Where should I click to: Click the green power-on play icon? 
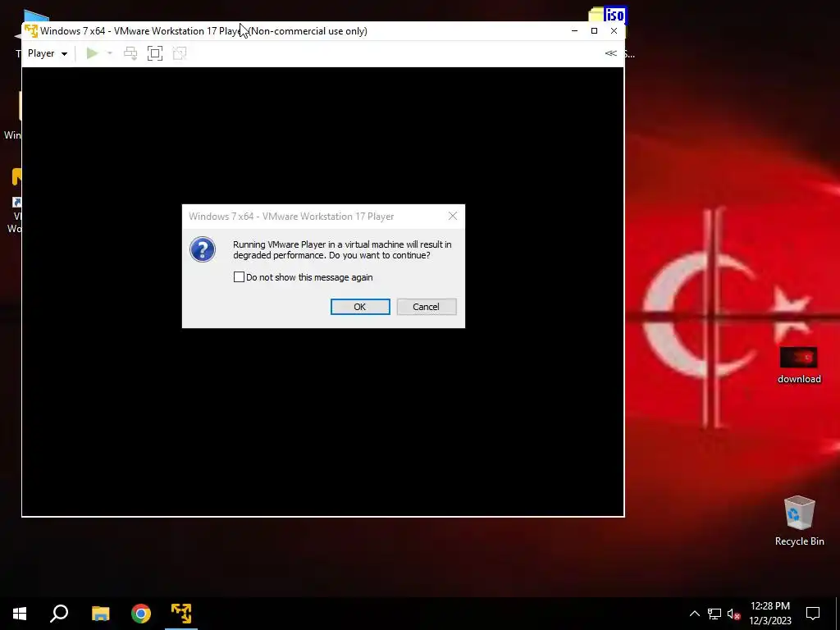(x=92, y=53)
